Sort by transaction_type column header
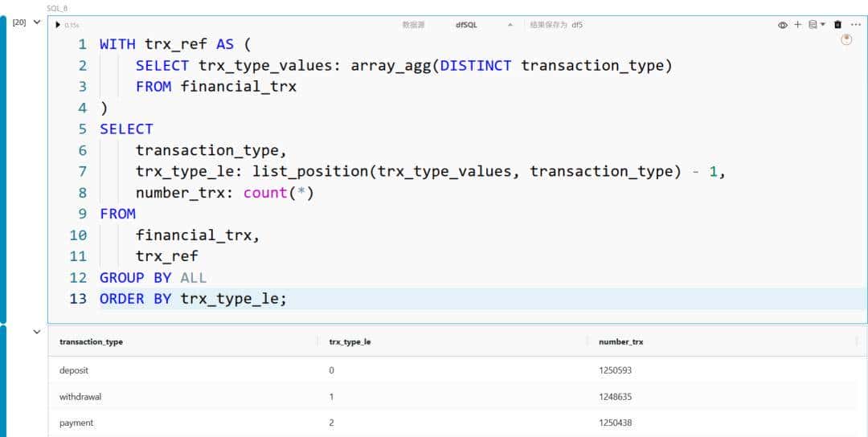Viewport: 868px width, 437px height. pyautogui.click(x=91, y=341)
